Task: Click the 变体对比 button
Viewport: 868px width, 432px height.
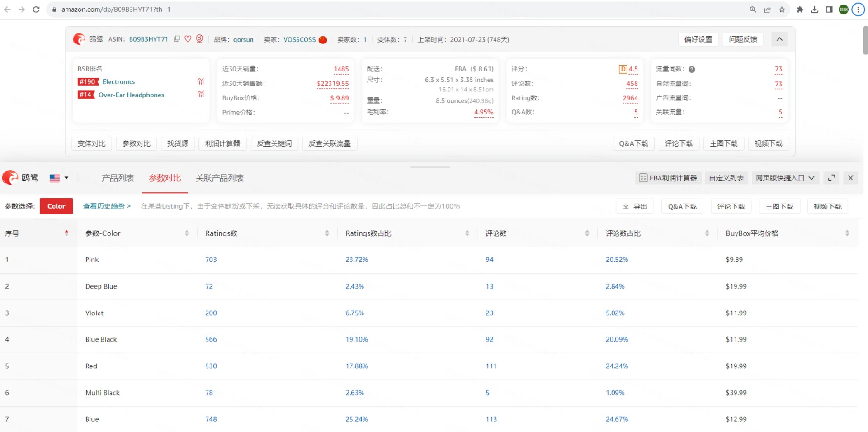Action: [x=91, y=143]
